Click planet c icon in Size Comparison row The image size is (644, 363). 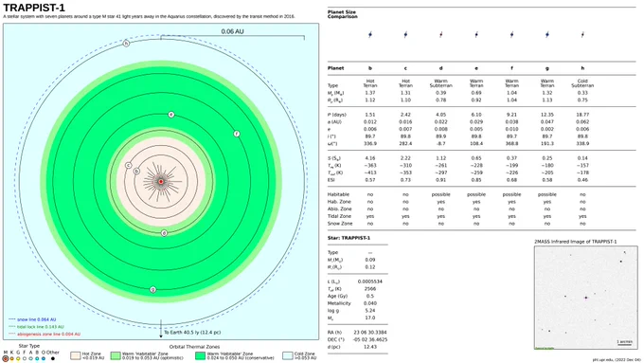click(x=405, y=35)
